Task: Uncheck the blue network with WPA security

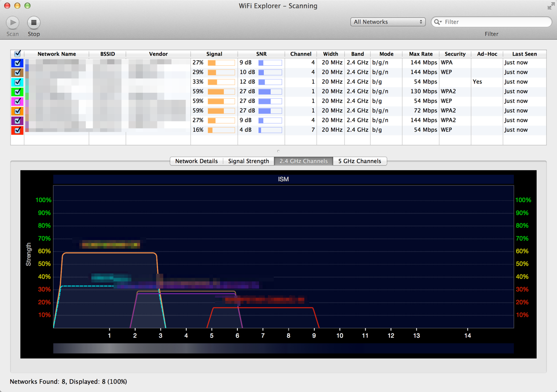Action: coord(17,63)
